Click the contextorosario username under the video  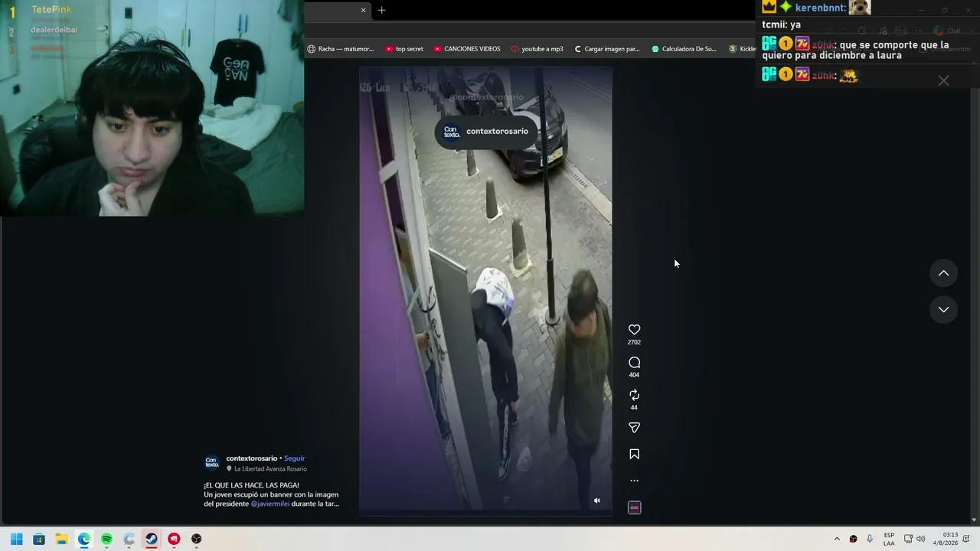[251, 458]
